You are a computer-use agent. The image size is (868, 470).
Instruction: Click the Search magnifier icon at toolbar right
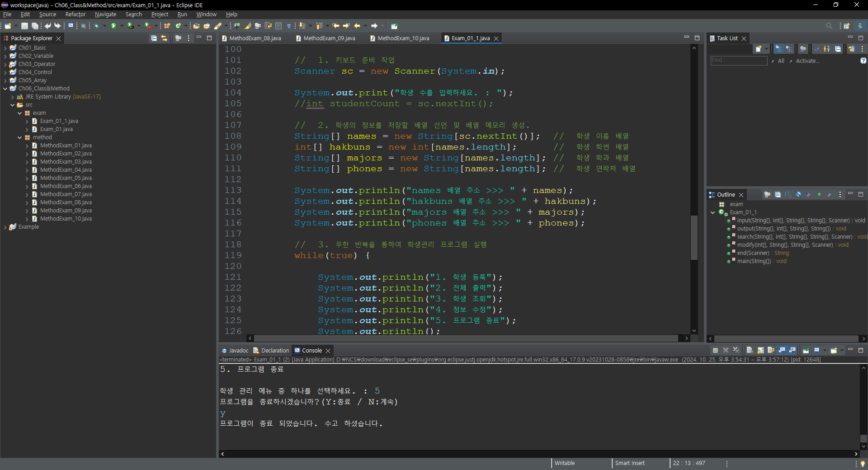pos(829,26)
